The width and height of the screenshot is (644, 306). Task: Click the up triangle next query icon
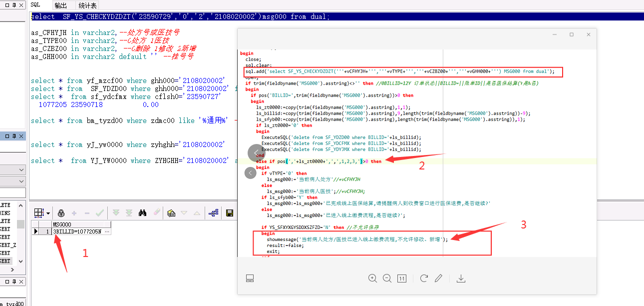(x=197, y=213)
